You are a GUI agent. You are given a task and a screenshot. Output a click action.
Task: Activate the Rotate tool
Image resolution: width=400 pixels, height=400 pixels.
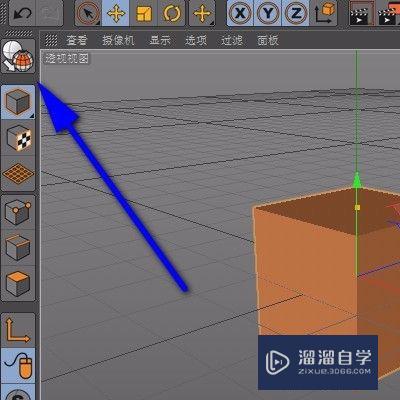click(171, 13)
